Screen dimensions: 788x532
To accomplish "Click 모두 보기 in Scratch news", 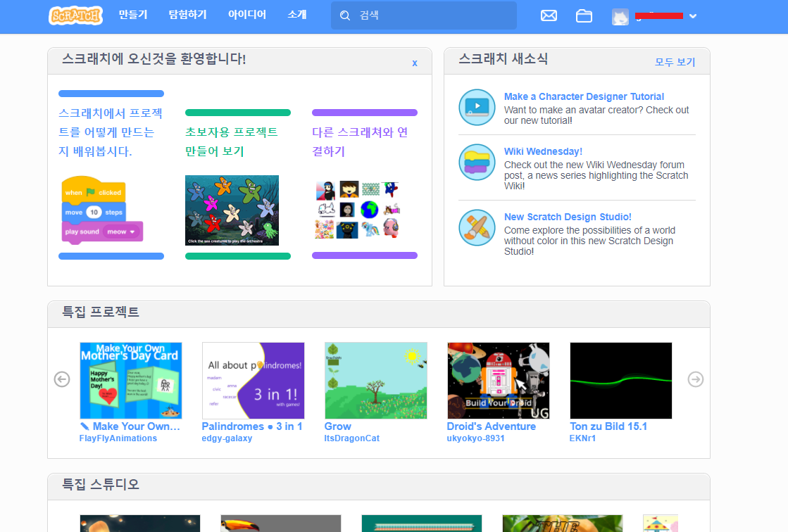I will (675, 62).
